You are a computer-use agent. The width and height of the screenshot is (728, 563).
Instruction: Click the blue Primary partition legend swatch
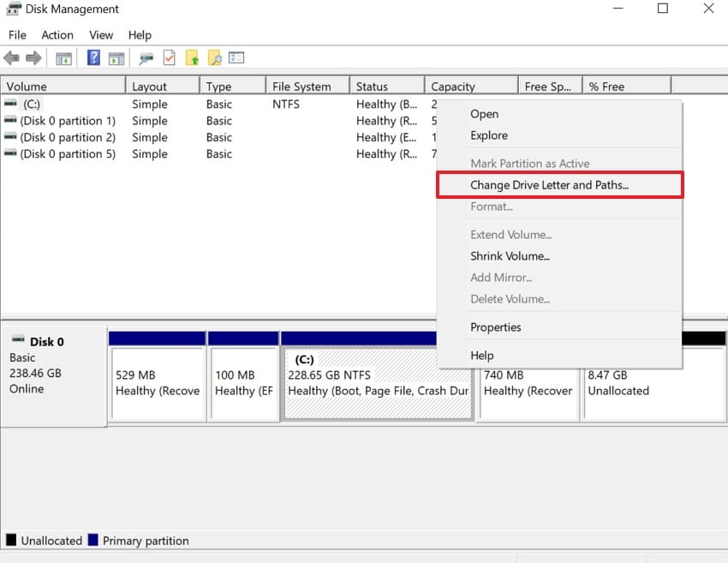click(92, 540)
